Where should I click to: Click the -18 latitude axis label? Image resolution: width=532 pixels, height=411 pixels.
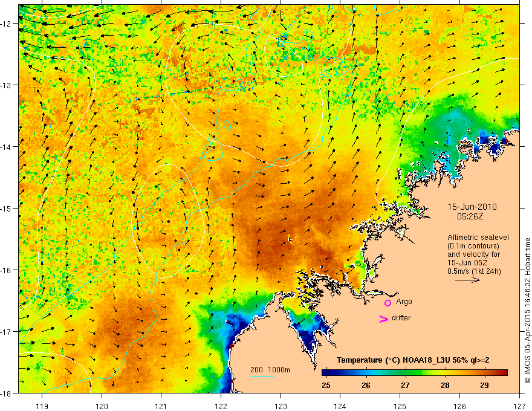(x=6, y=393)
